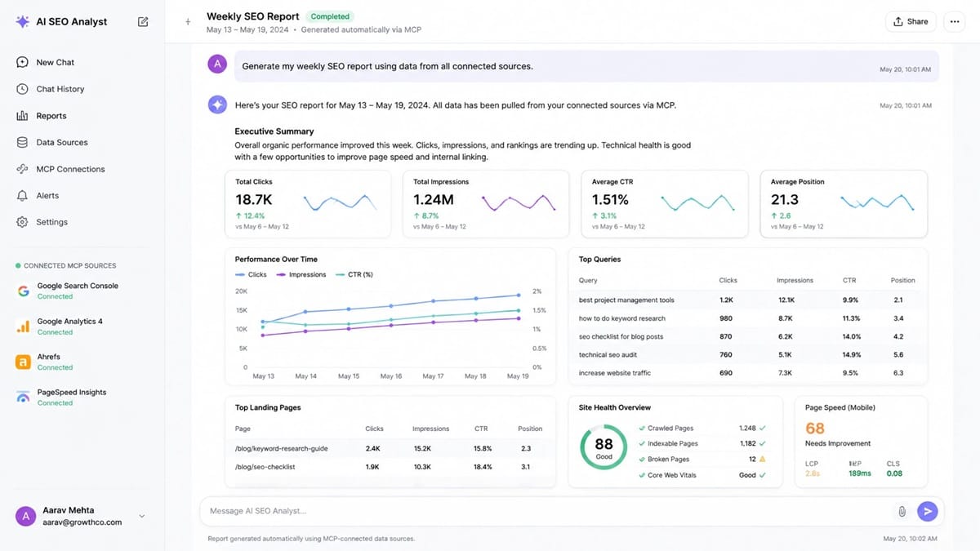Click the plus icon beside Weekly SEO Report
The width and height of the screenshot is (980, 551).
point(188,22)
